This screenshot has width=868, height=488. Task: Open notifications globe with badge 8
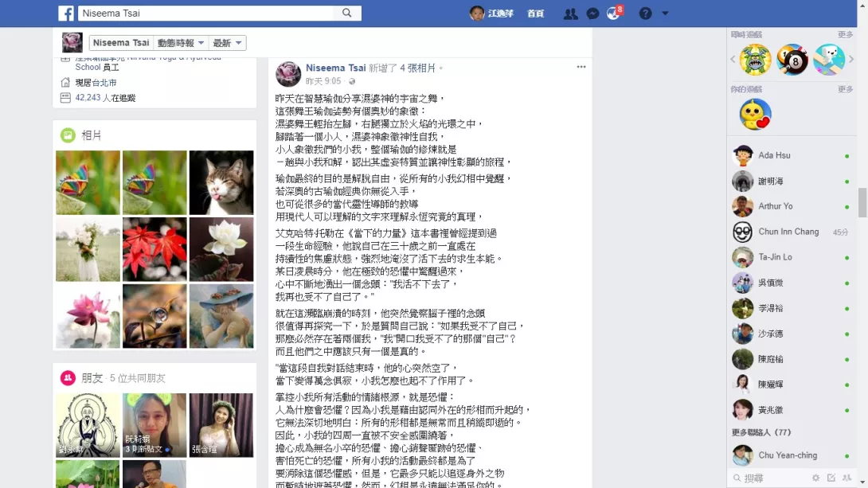tap(614, 14)
